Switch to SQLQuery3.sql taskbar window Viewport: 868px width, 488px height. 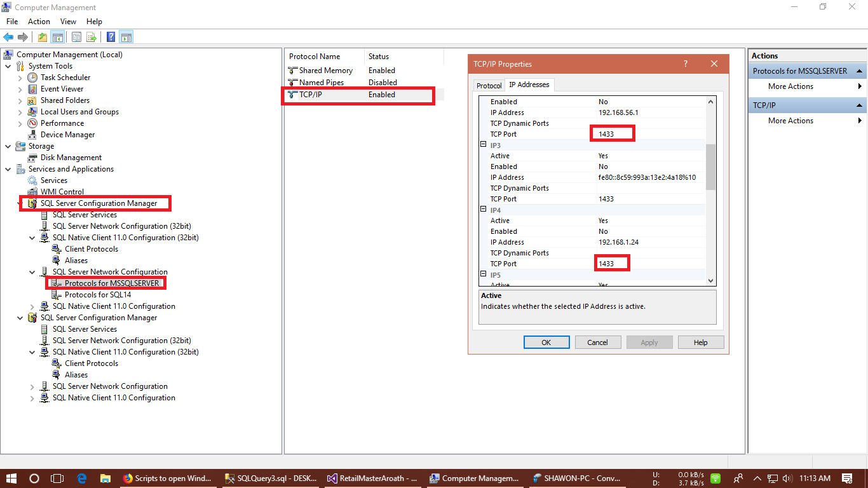point(272,478)
